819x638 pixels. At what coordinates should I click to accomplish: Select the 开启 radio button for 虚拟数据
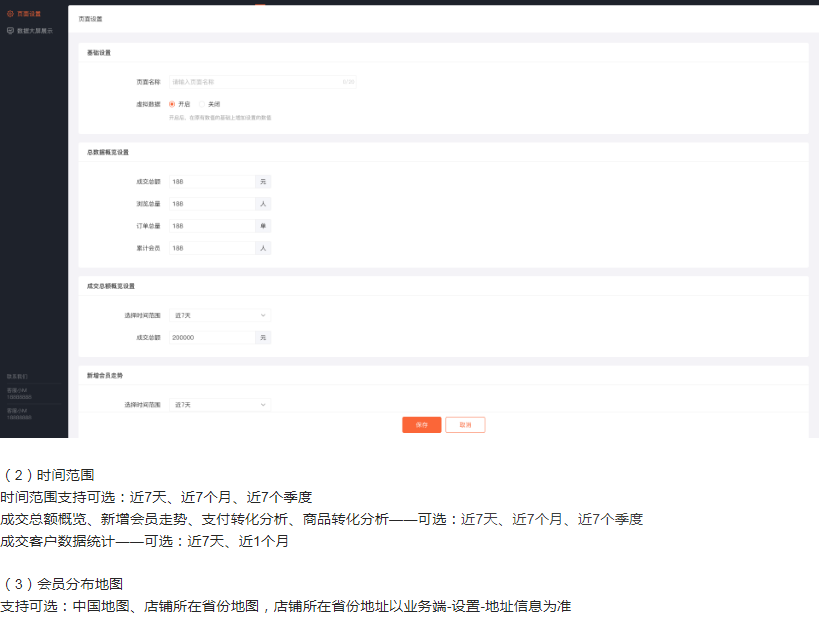click(x=172, y=104)
